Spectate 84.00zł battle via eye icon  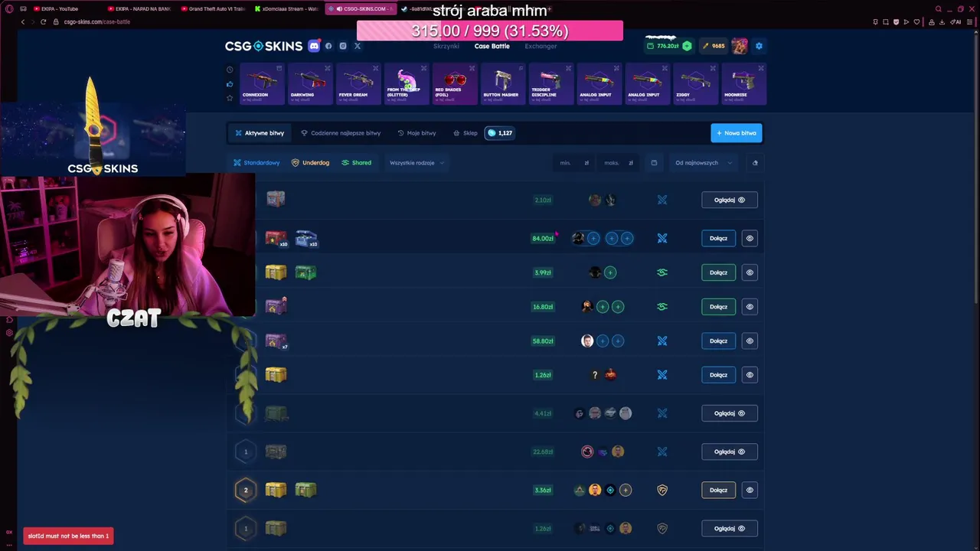click(750, 238)
